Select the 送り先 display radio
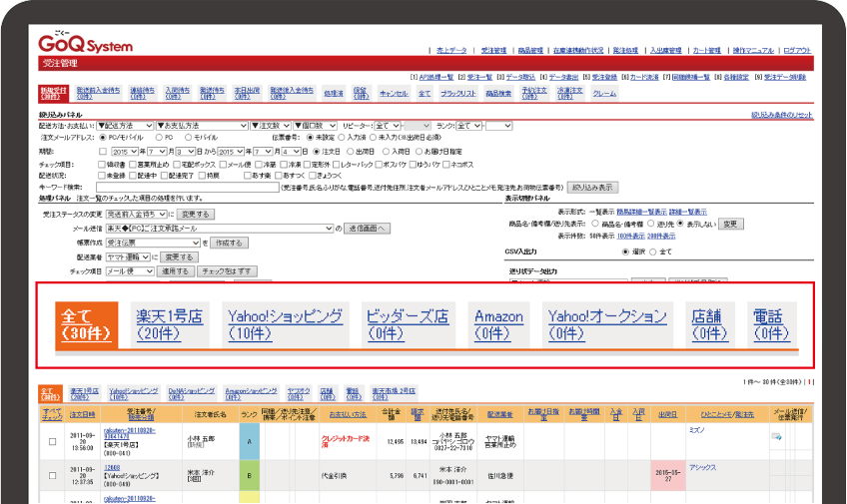This screenshot has width=847, height=504. click(x=650, y=224)
